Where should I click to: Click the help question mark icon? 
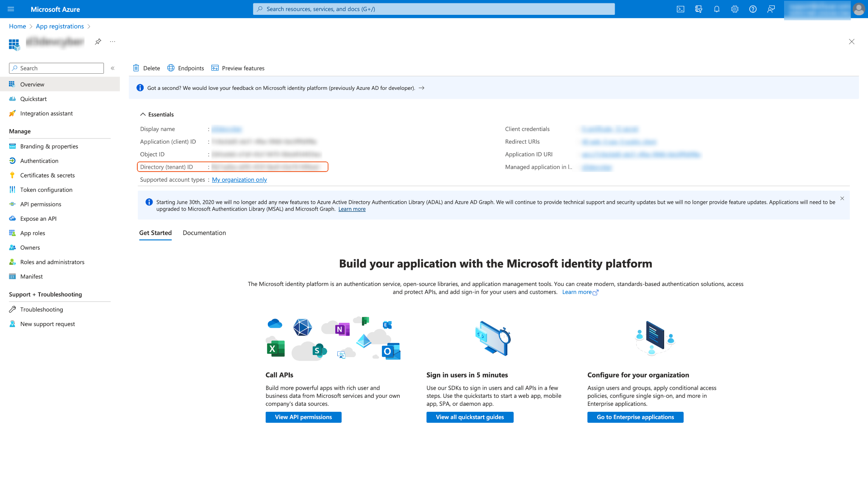[753, 9]
